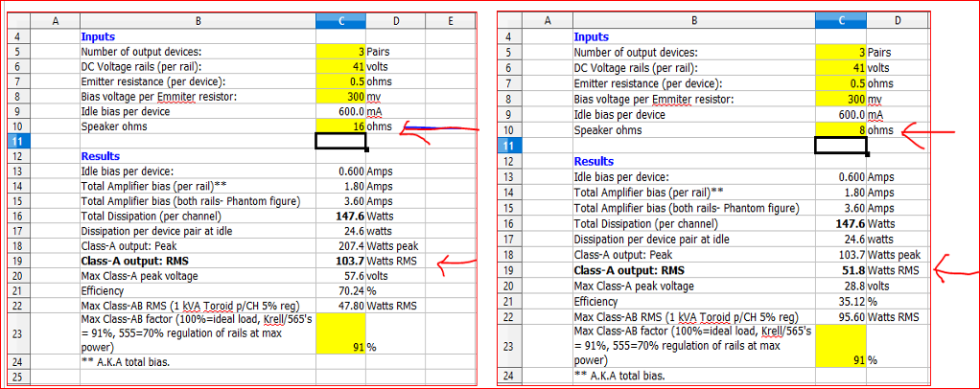Click column A header in right spreadsheet
Image resolution: width=980 pixels, height=389 pixels.
point(548,21)
